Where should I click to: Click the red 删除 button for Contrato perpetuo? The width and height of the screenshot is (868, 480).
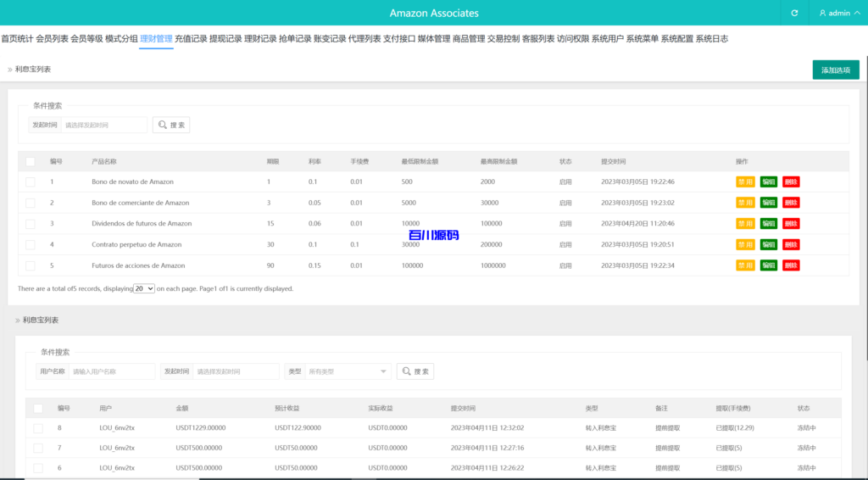tap(791, 244)
